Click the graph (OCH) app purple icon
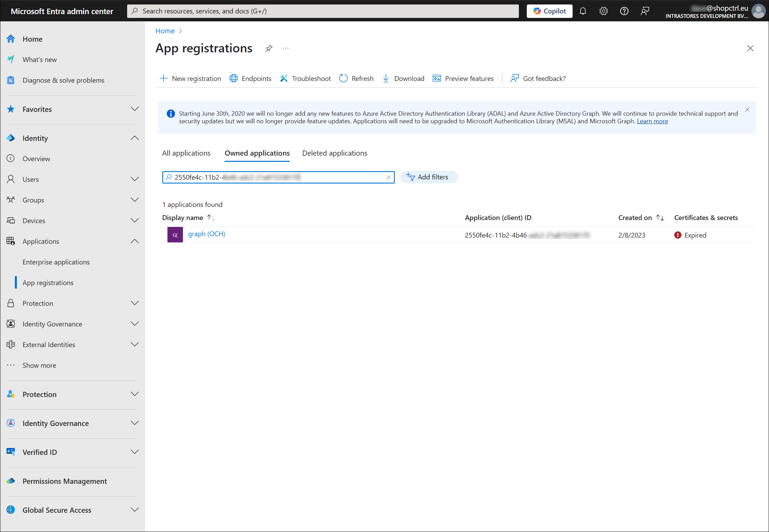The image size is (769, 532). coord(175,235)
